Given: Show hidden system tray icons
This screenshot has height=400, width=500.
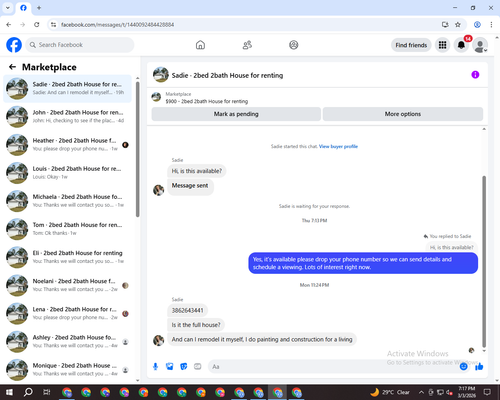Looking at the screenshot, I should pyautogui.click(x=421, y=392).
